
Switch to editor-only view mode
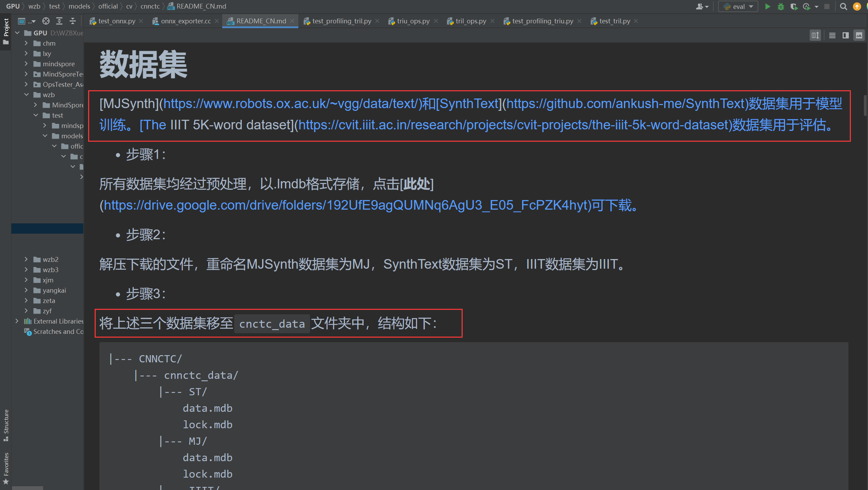click(832, 35)
